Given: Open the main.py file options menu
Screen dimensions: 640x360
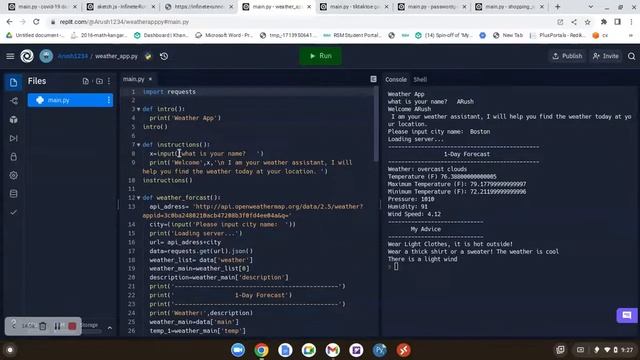Looking at the screenshot, I should point(109,100).
